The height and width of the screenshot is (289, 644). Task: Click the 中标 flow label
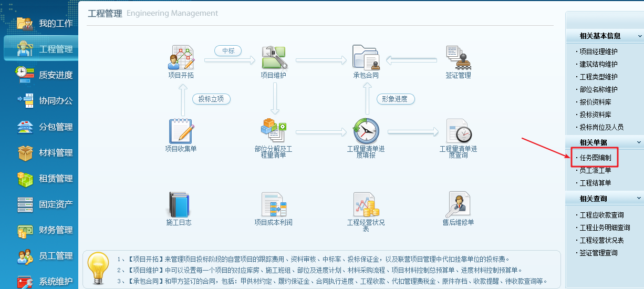(228, 50)
